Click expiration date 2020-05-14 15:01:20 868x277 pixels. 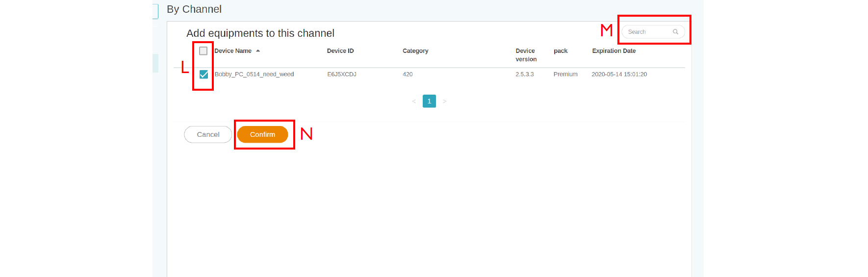point(619,75)
